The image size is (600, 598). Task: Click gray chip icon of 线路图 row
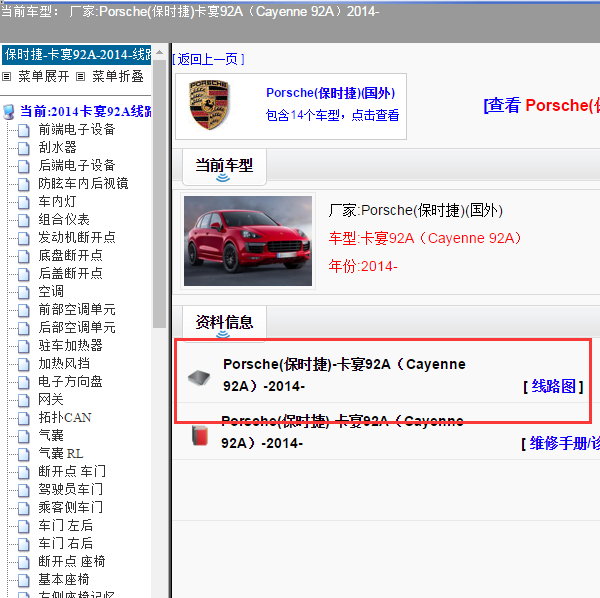[x=199, y=378]
